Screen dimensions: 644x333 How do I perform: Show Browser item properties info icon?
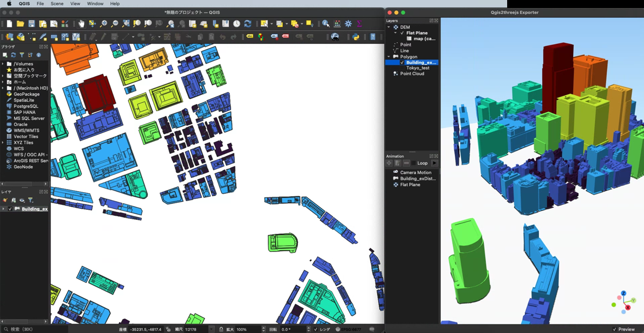coord(39,55)
